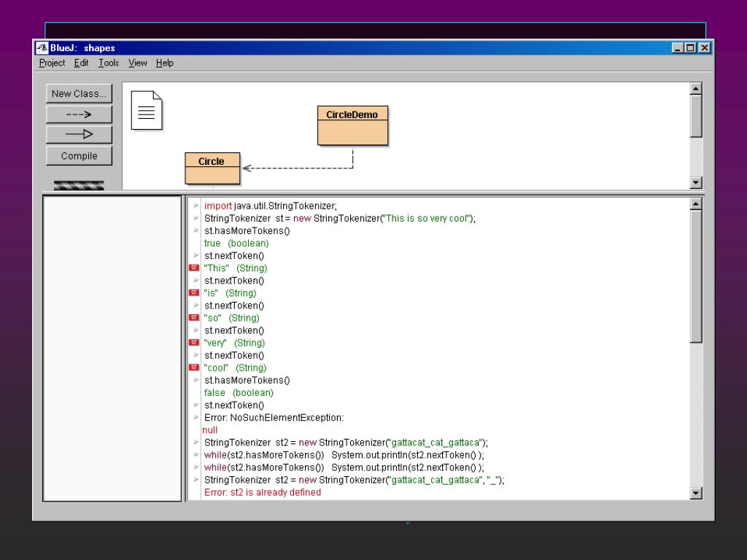Click the st2 declaration line without the "_" delimiter

(347, 443)
